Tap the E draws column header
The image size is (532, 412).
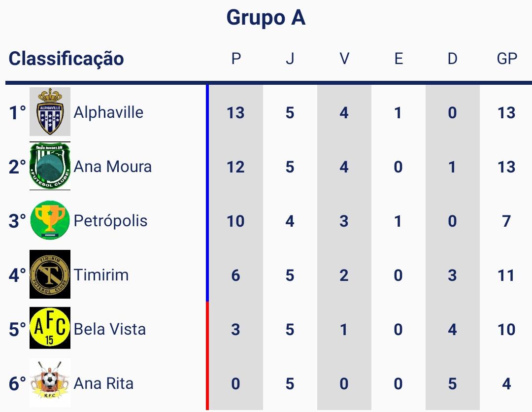pyautogui.click(x=398, y=59)
